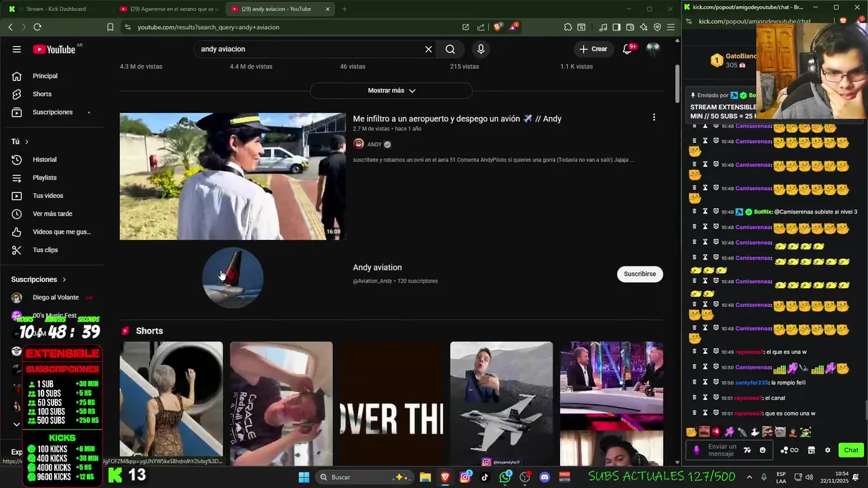Open video options three-dot menu
Image resolution: width=868 pixels, height=488 pixels.
[654, 117]
